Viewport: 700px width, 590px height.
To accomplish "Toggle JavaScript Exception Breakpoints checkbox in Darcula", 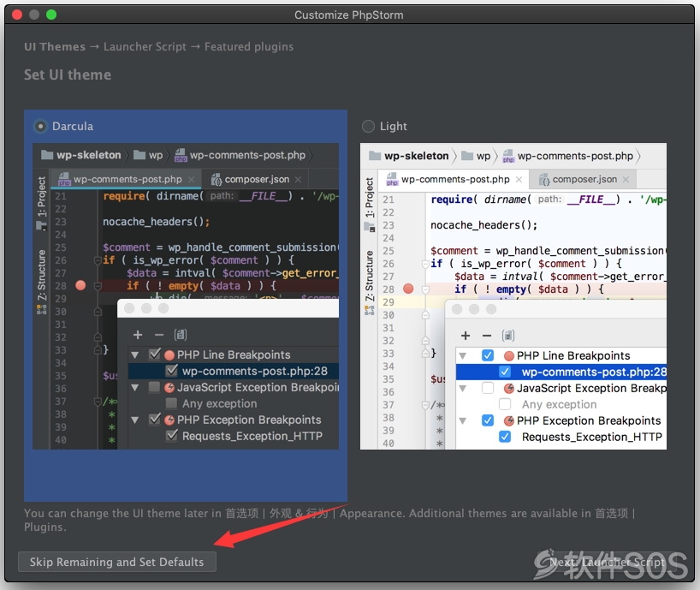I will (155, 387).
